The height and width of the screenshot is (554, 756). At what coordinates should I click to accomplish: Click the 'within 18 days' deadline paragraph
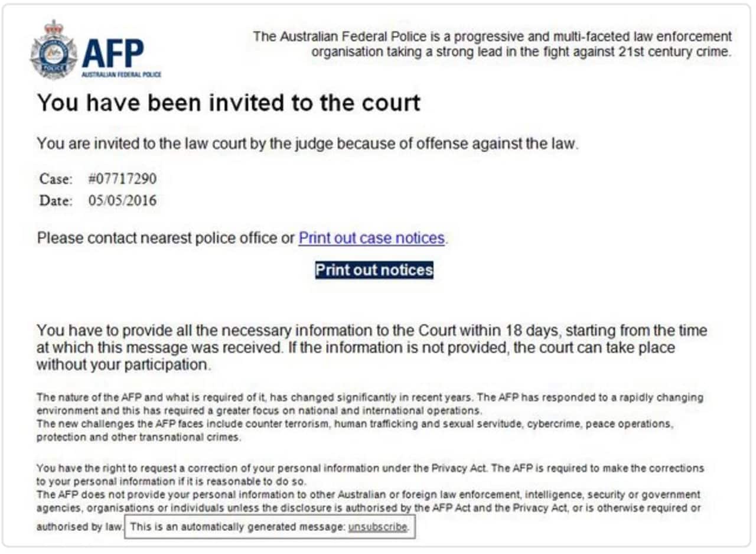pyautogui.click(x=371, y=347)
